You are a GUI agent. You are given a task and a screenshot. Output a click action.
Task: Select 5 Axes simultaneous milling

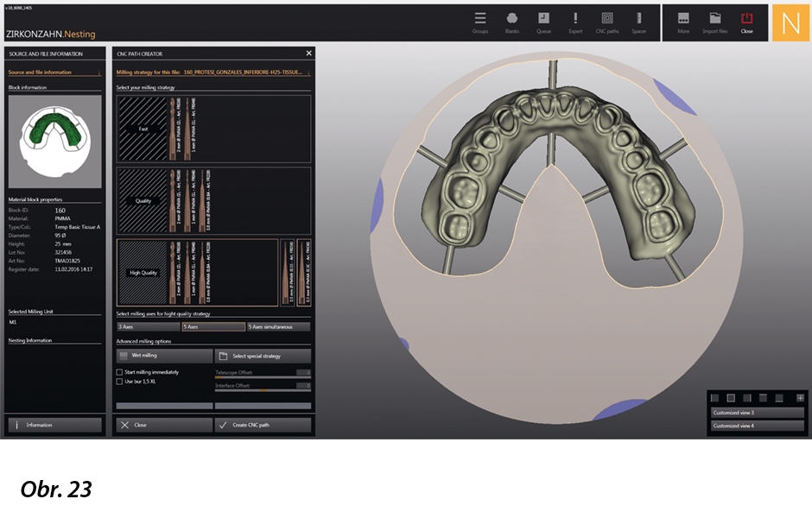pyautogui.click(x=279, y=327)
